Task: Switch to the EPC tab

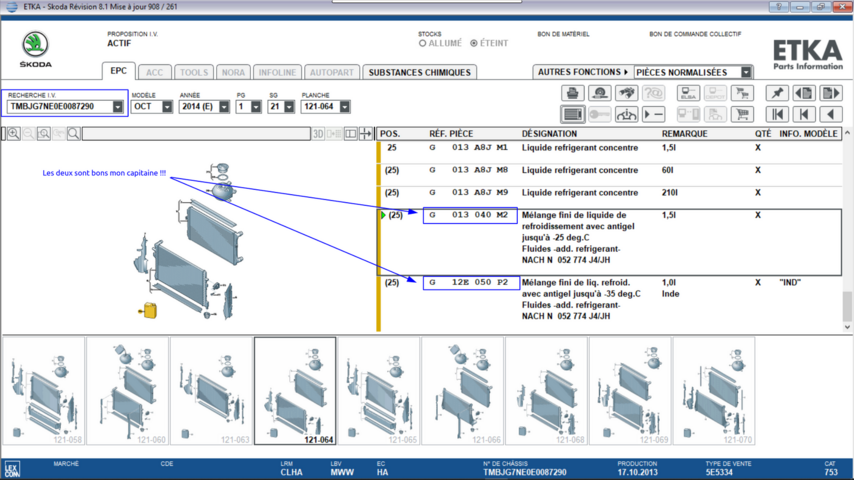Action: tap(118, 71)
